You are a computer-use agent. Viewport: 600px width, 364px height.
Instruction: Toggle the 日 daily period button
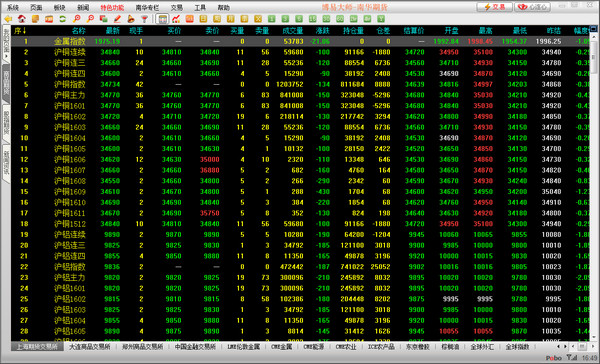click(x=203, y=19)
